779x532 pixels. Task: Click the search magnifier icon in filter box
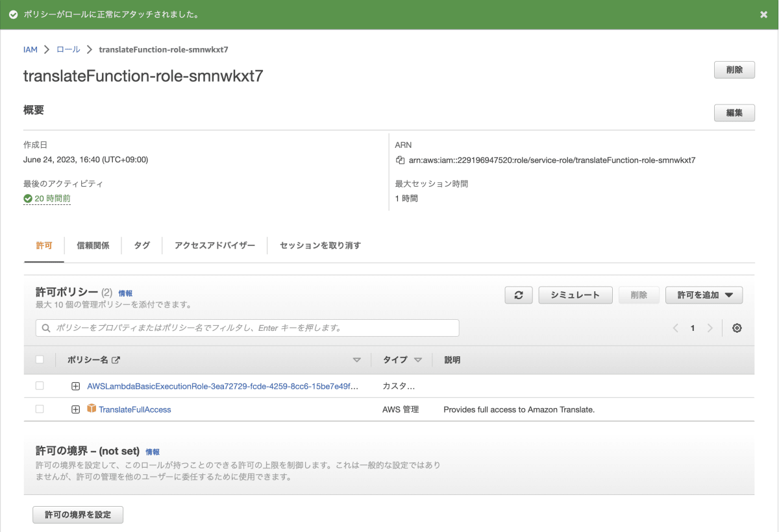click(46, 328)
